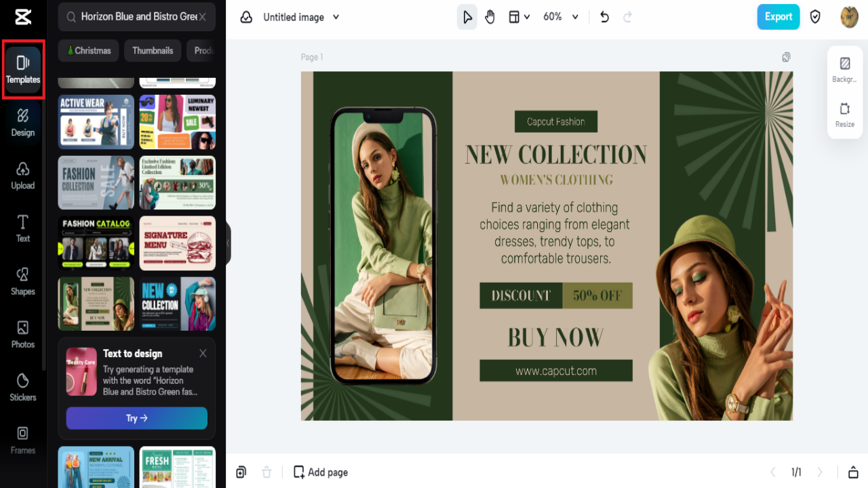Screen dimensions: 868x488
Task: Open the Background tool
Action: [845, 69]
